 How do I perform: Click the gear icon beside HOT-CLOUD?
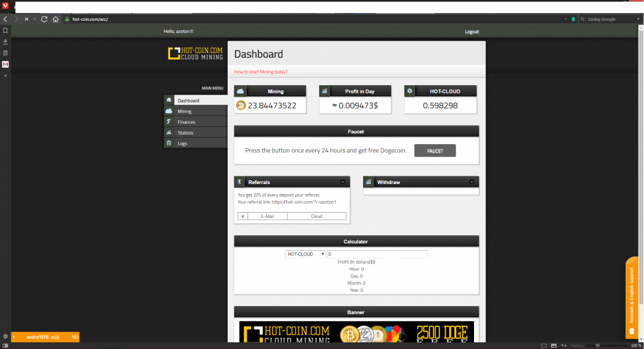pos(409,91)
